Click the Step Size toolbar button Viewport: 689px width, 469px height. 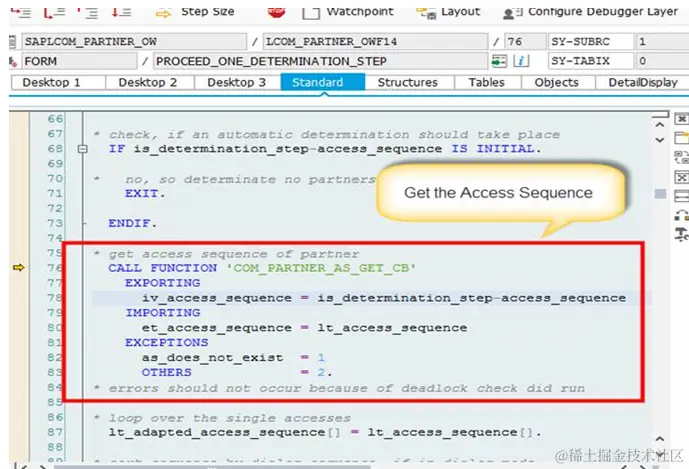click(x=196, y=12)
